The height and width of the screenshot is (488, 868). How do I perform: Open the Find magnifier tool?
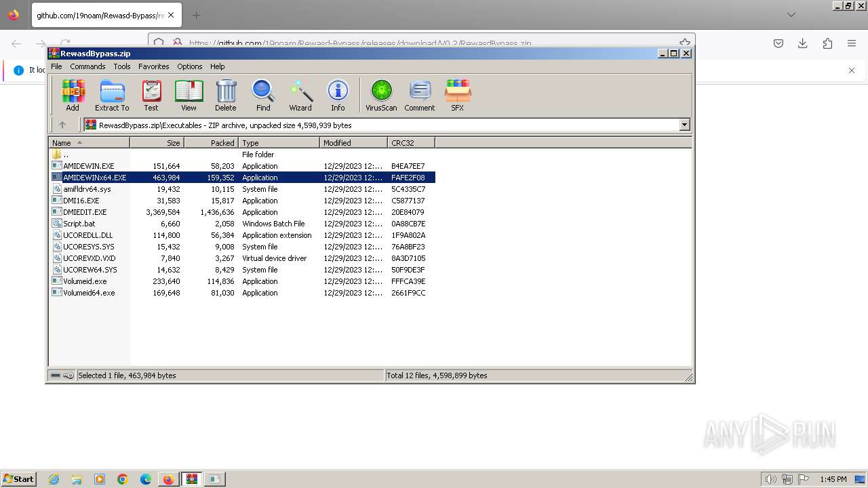(263, 95)
